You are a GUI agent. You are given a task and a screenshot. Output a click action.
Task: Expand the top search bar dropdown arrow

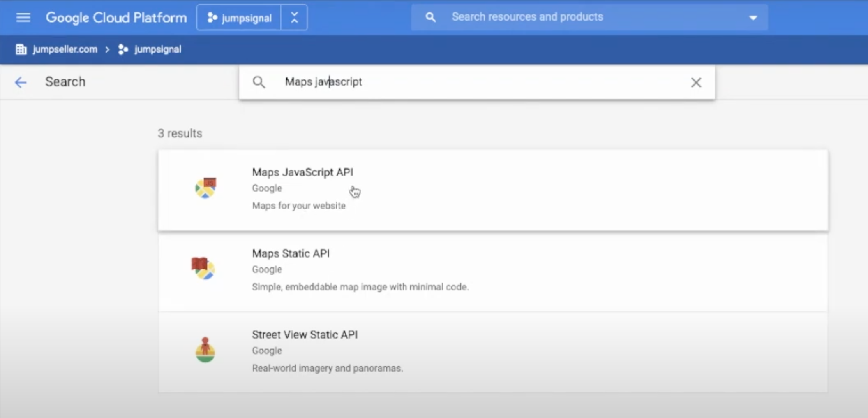click(x=753, y=18)
